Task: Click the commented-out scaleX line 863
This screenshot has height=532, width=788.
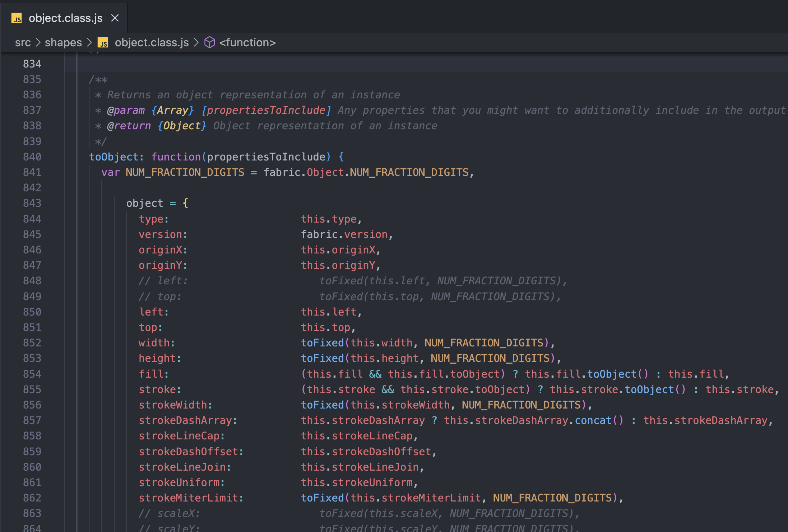Action: [169, 513]
